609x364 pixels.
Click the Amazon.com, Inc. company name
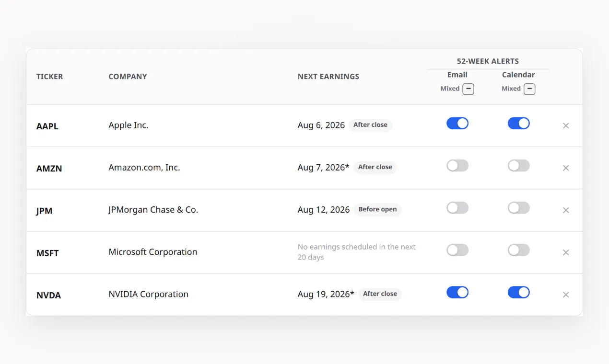click(144, 168)
